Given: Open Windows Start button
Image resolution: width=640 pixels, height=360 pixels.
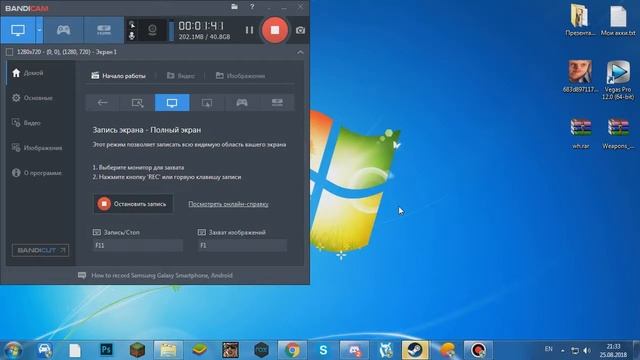Looking at the screenshot, I should point(12,350).
